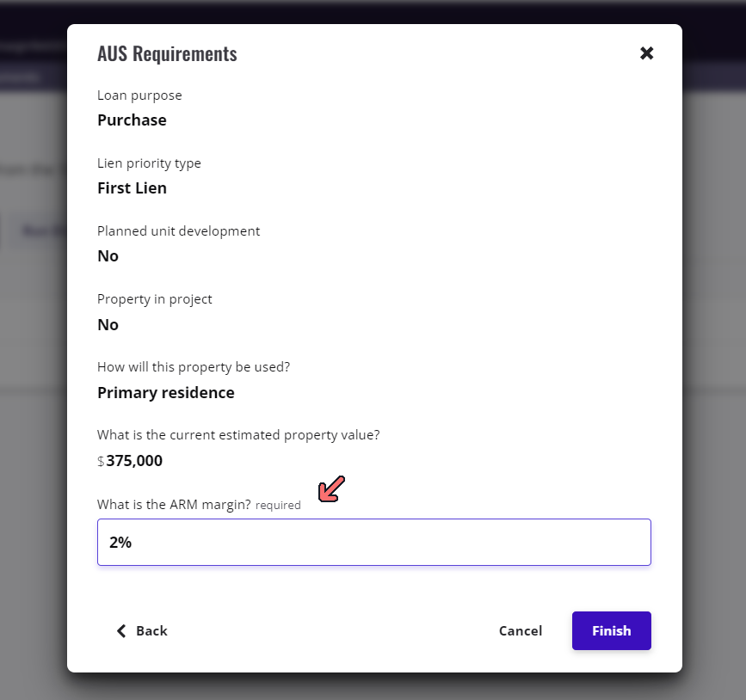Click the Primary residence value
This screenshot has width=746, height=700.
point(165,392)
